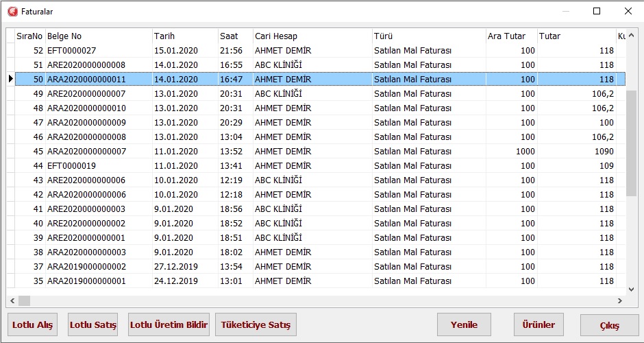644x343 pixels.
Task: Refresh the list with Yenile button
Action: (464, 324)
